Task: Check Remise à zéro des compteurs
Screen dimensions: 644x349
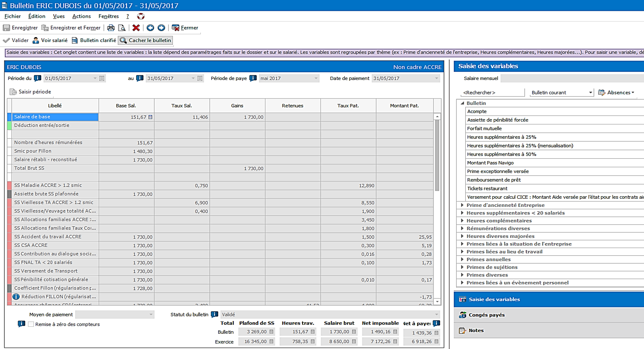Action: coord(31,324)
